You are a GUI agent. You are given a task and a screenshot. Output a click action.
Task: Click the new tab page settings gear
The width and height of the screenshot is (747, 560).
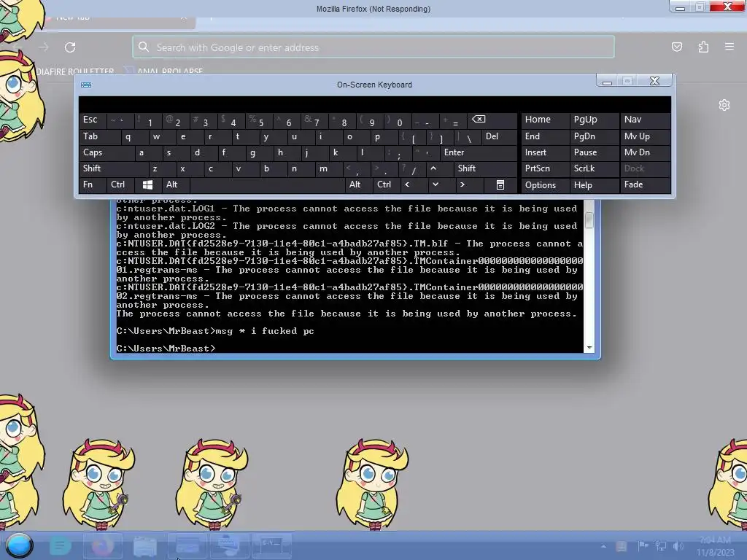(x=724, y=105)
